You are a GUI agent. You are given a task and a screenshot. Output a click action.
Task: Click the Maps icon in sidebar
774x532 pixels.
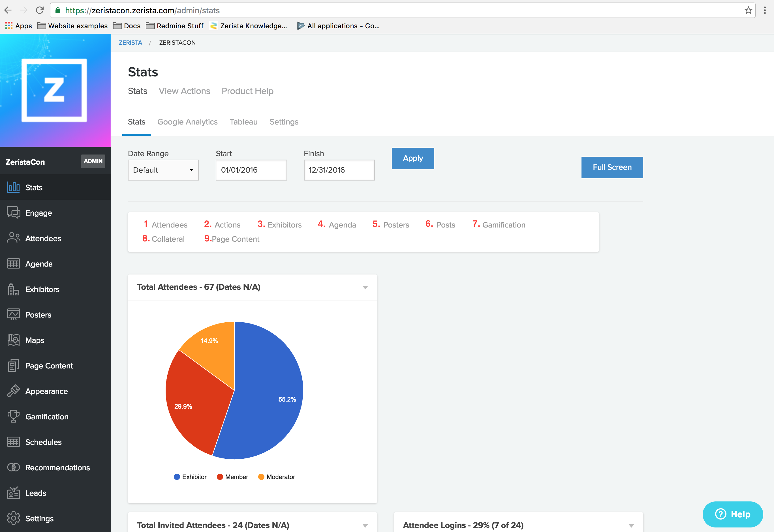coord(13,340)
